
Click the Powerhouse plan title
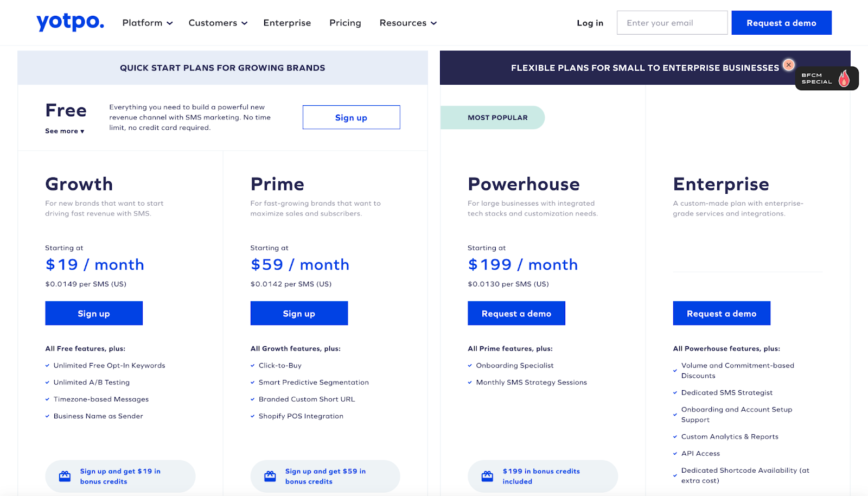(524, 184)
